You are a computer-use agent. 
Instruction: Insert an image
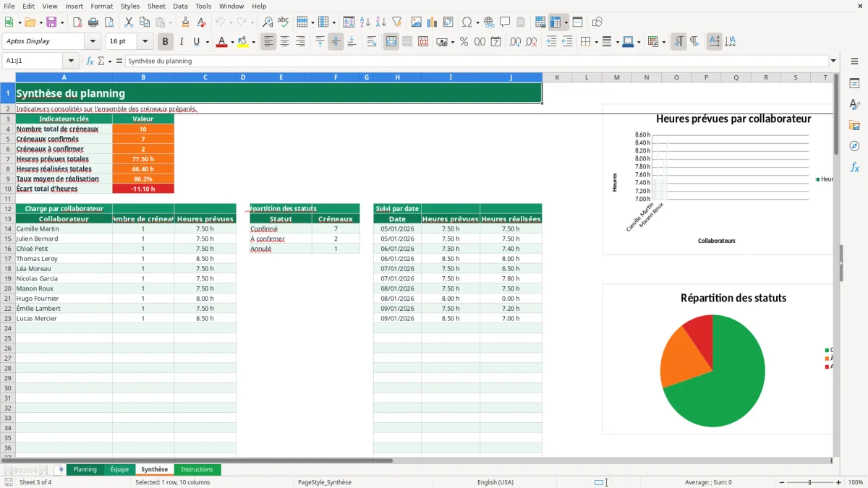point(417,22)
